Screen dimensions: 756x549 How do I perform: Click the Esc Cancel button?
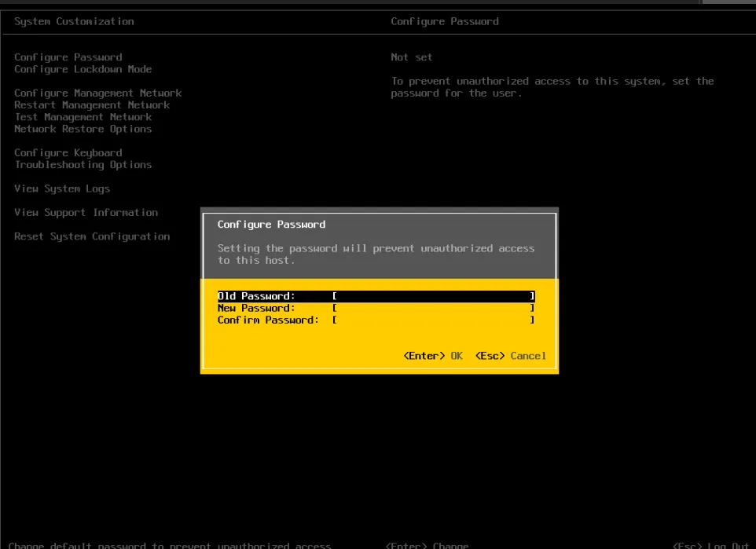click(511, 356)
